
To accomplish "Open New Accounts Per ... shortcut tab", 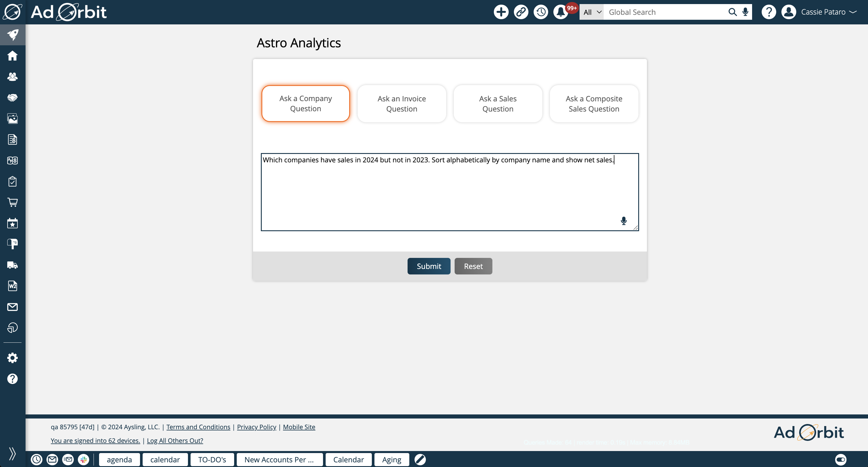I will click(279, 459).
